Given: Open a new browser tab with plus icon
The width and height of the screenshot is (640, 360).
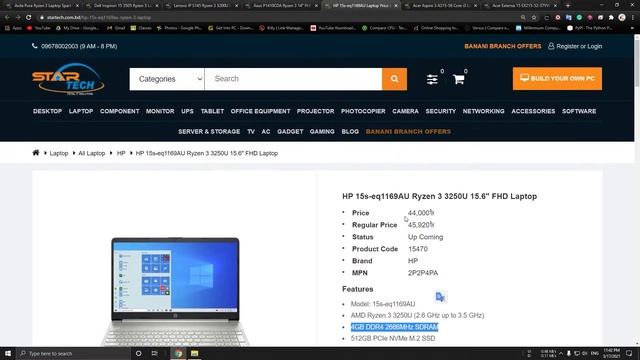Looking at the screenshot, I should coord(568,6).
